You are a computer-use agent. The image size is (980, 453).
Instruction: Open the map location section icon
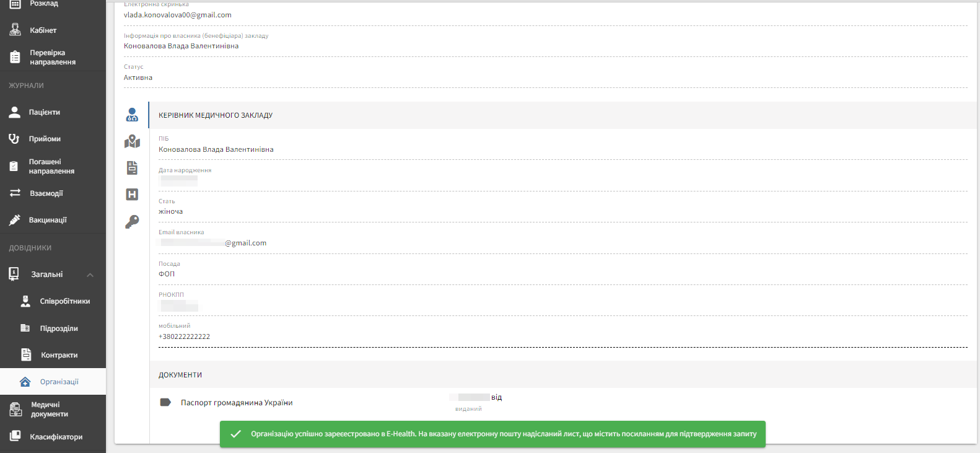pos(132,142)
